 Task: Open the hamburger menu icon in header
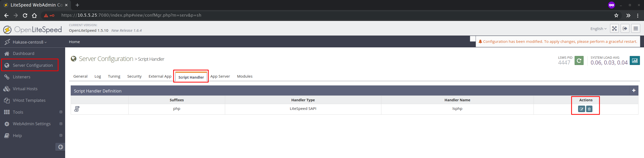click(635, 28)
